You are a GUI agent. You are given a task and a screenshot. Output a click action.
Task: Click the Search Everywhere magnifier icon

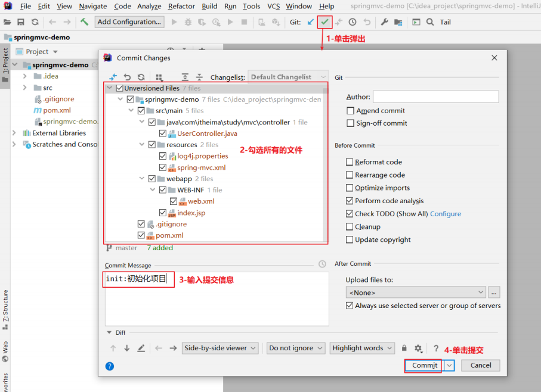coord(430,22)
